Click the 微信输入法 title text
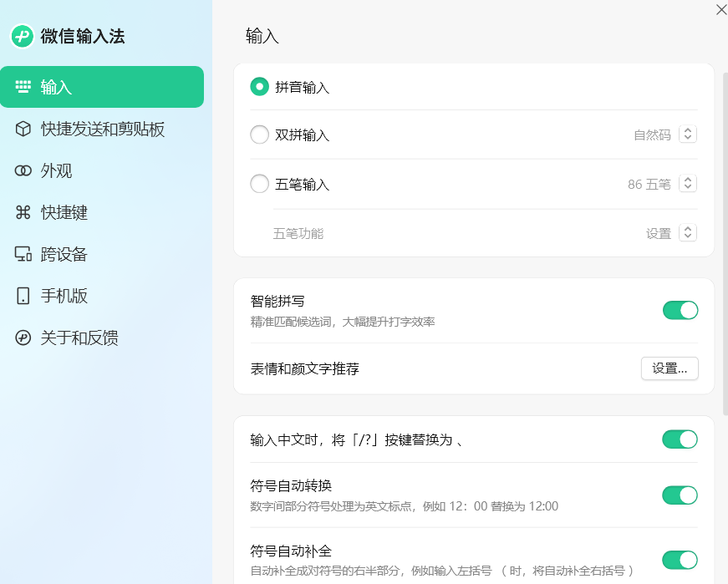 pos(83,36)
